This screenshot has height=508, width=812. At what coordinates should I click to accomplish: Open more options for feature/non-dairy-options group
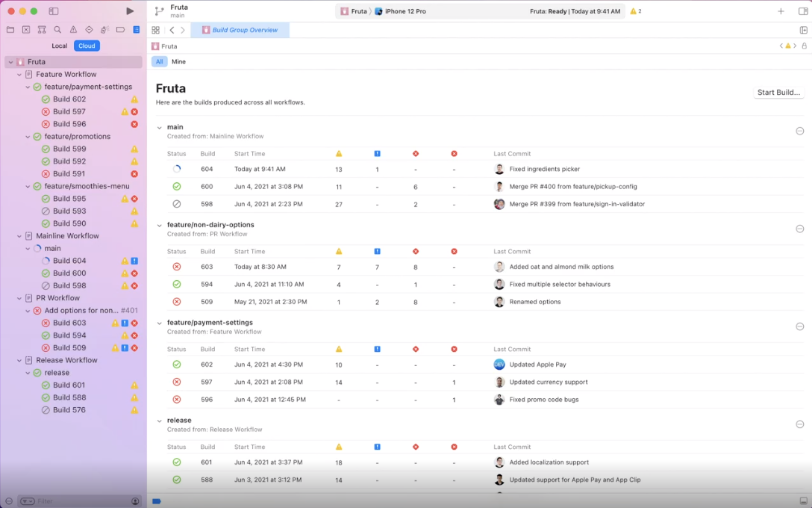click(x=799, y=229)
